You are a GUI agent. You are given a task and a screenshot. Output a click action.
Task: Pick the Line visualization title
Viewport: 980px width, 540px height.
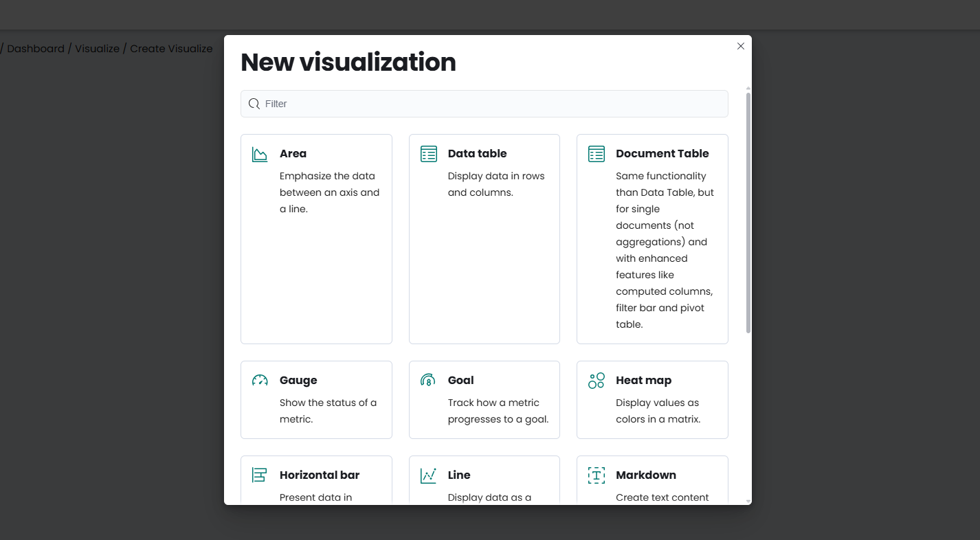click(459, 475)
